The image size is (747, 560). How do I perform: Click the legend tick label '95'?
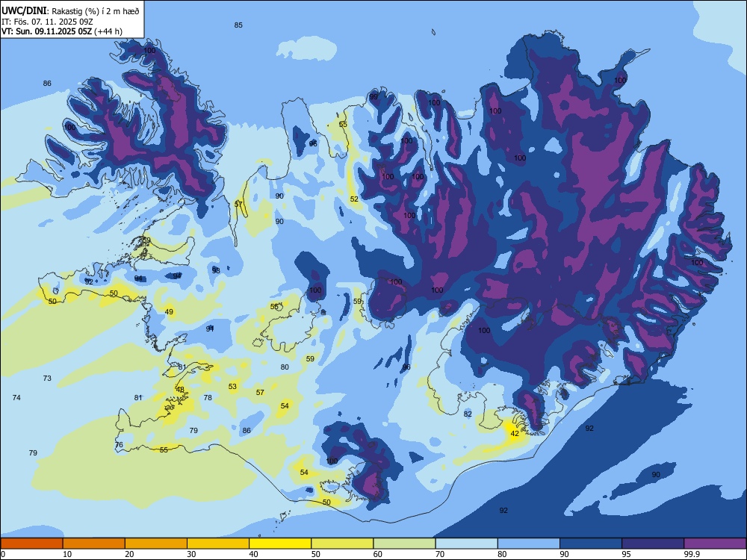(626, 554)
